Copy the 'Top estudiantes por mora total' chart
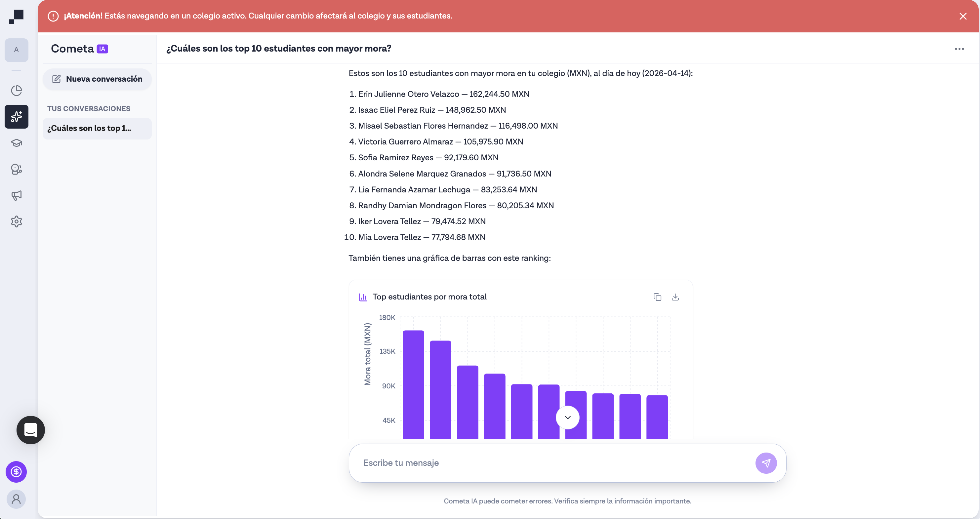The width and height of the screenshot is (980, 519). click(658, 297)
